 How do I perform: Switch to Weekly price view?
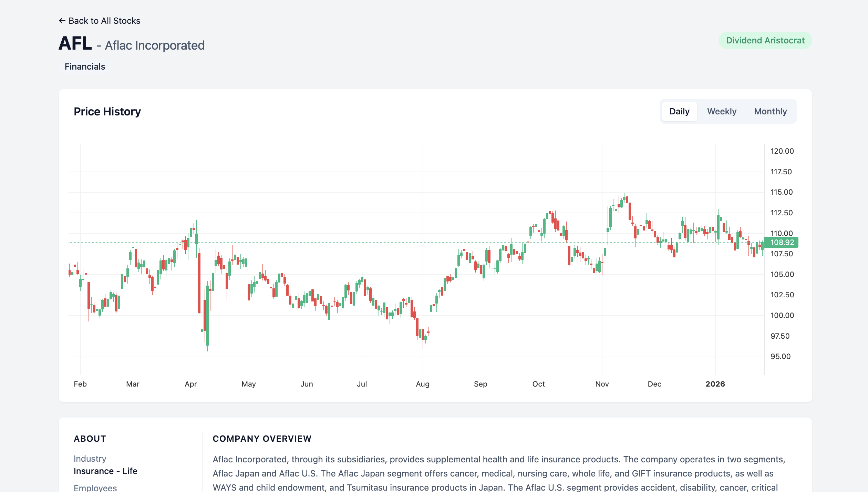722,111
